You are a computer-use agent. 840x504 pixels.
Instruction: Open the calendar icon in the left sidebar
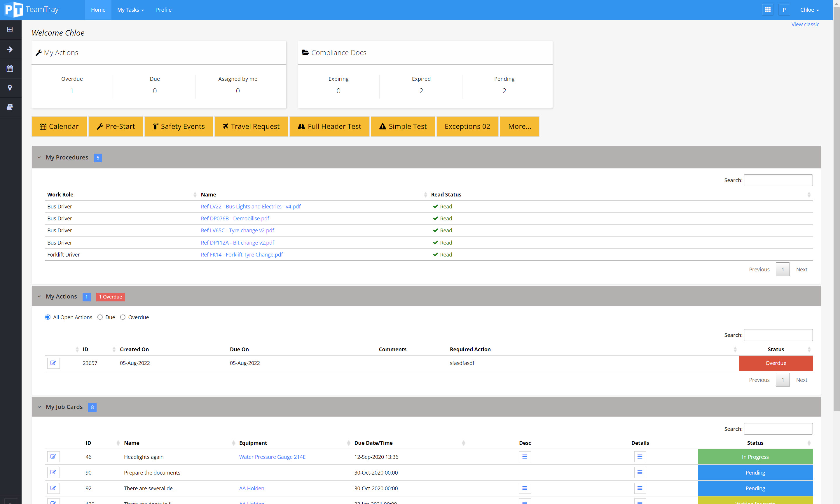10,69
